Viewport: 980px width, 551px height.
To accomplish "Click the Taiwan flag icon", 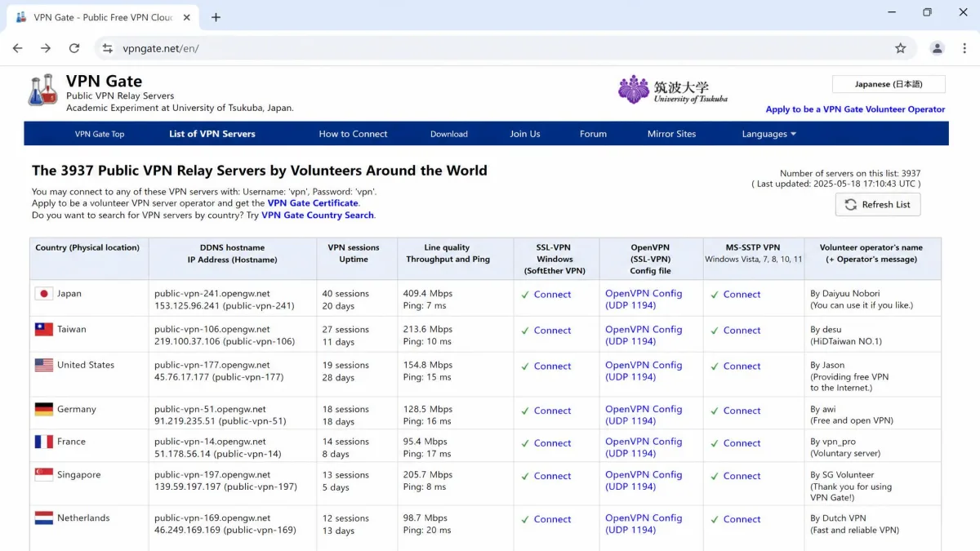I will tap(44, 330).
